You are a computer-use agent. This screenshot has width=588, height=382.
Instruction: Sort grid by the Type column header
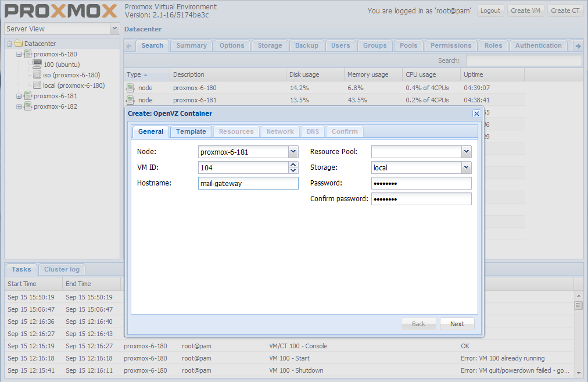coord(146,74)
